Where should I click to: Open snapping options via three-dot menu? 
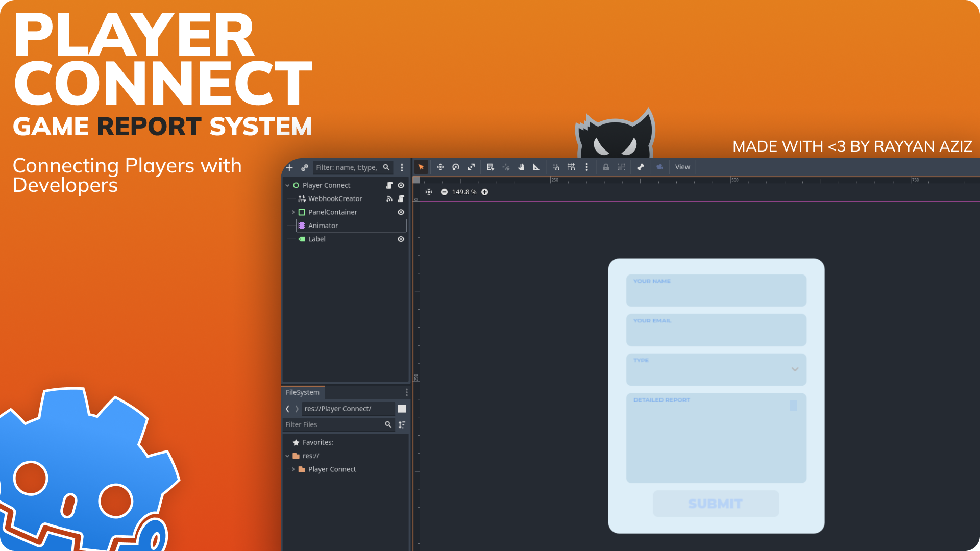point(587,167)
